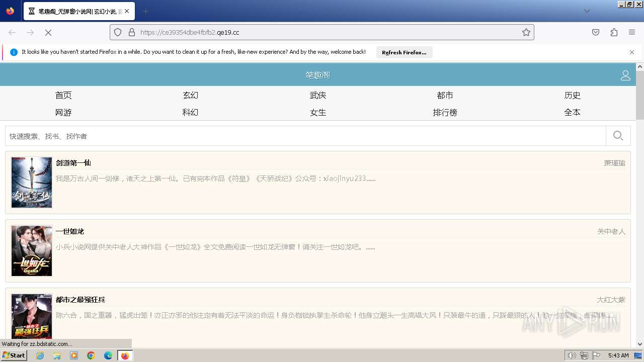Open the 都市 category
This screenshot has height=362, width=644.
point(445,95)
